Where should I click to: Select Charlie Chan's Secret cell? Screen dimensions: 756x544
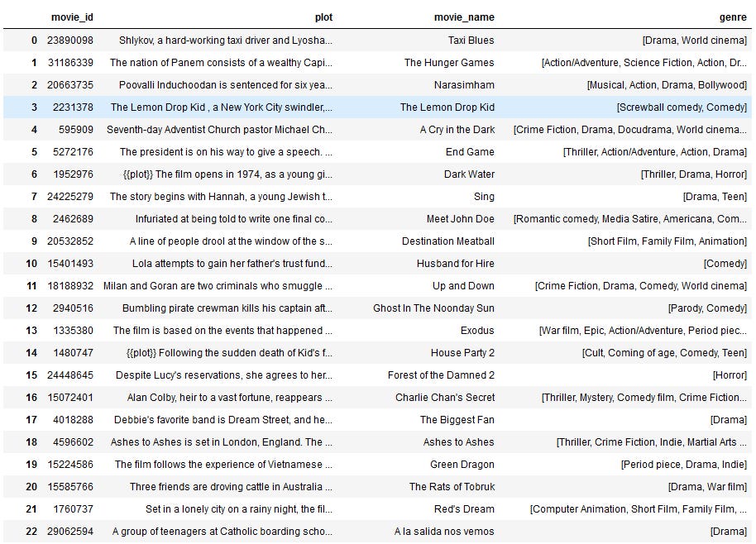pos(444,398)
